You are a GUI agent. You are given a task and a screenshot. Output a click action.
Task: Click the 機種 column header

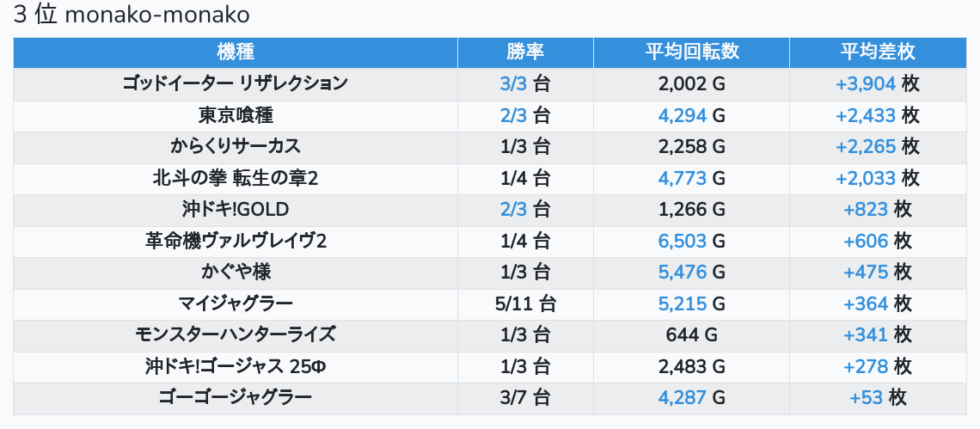tap(235, 52)
